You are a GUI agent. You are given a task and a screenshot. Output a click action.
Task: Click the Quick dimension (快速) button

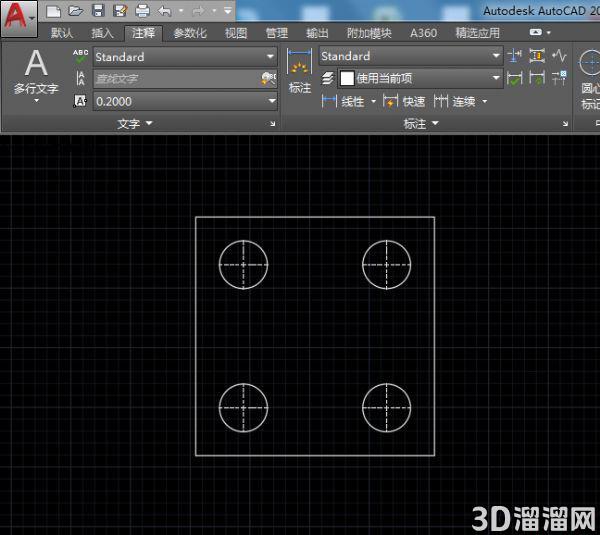click(404, 101)
